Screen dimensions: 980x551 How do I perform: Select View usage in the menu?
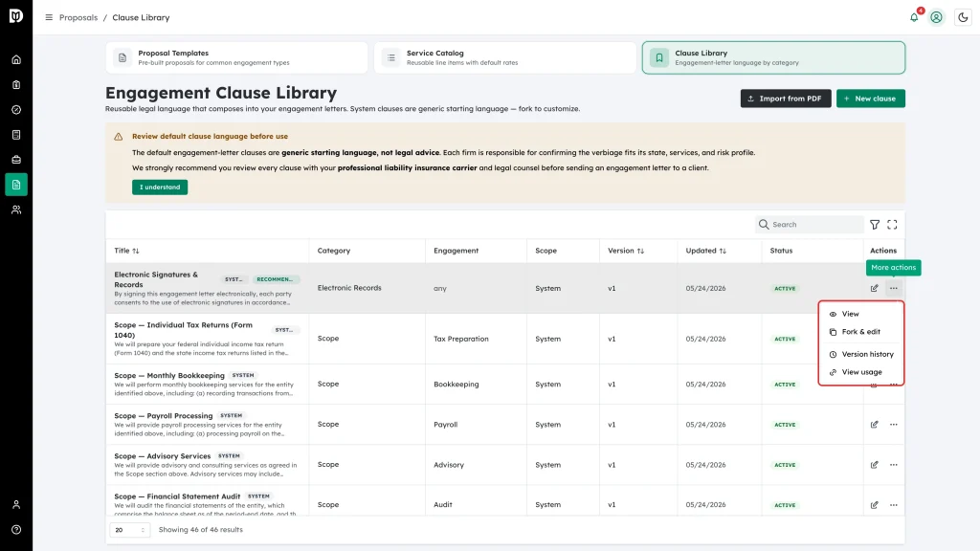coord(861,372)
